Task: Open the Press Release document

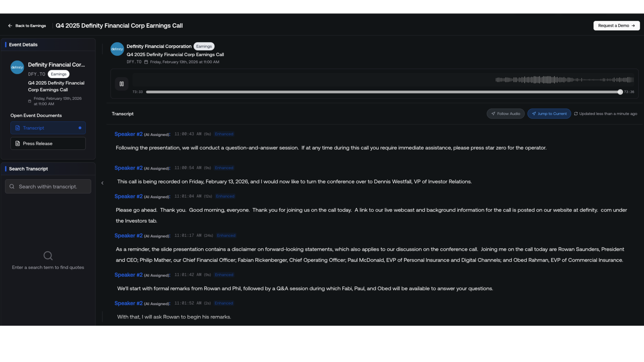Action: coord(48,143)
